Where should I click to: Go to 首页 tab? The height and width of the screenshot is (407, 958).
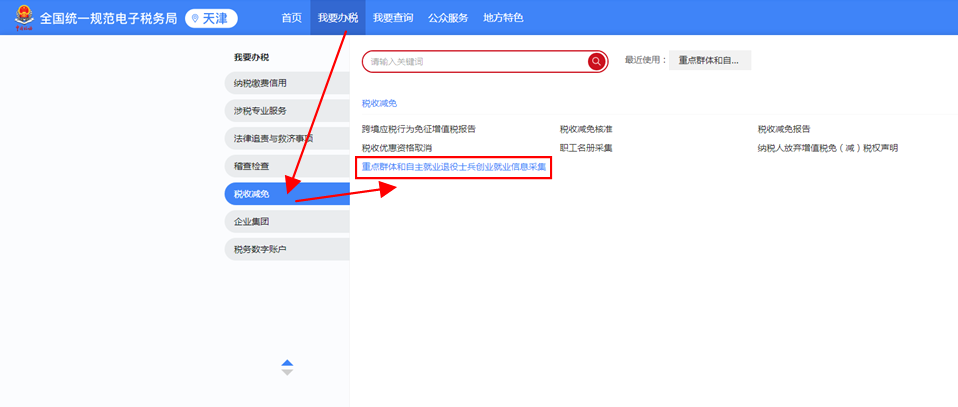point(291,18)
